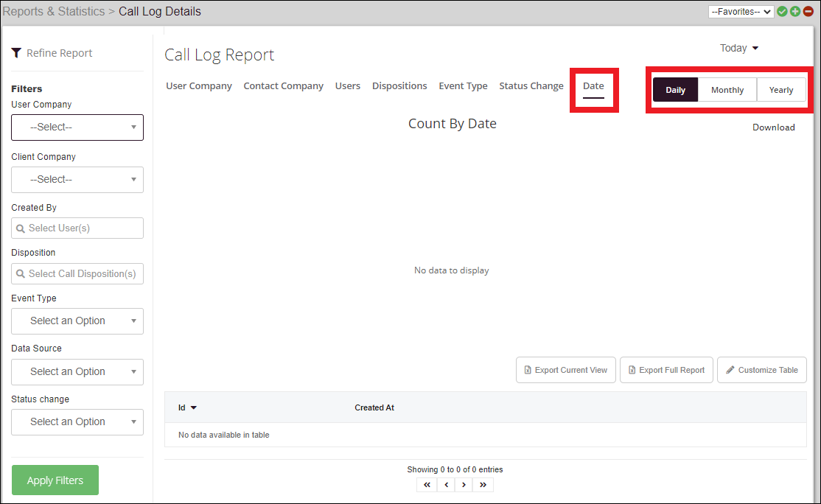821x504 pixels.
Task: Click the Apply Filters button
Action: (55, 480)
